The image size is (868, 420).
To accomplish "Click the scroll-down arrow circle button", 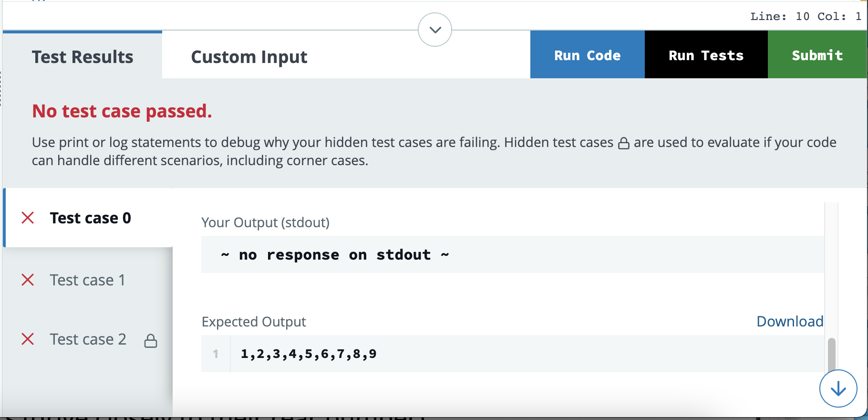I will pos(838,388).
